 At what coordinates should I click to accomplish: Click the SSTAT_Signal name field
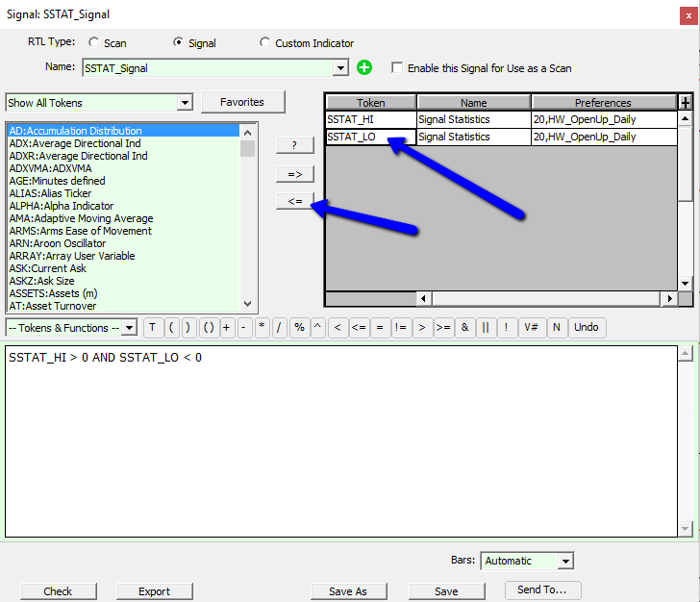[x=208, y=68]
